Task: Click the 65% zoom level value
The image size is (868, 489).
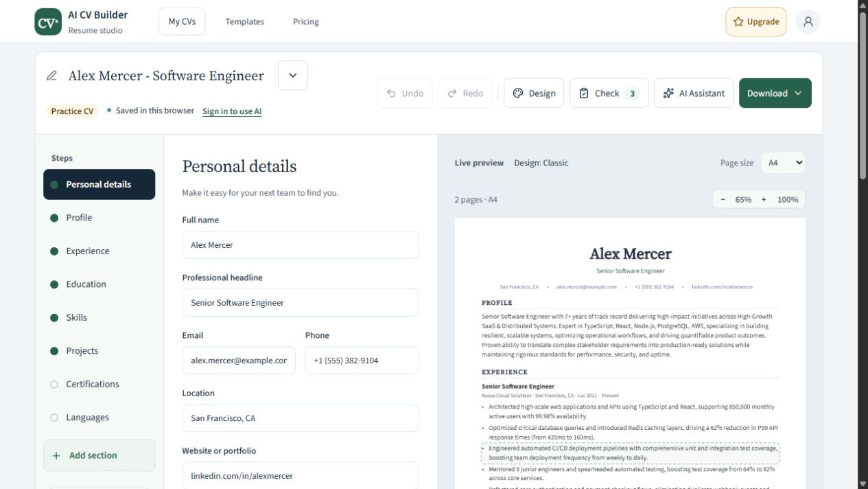Action: 743,199
